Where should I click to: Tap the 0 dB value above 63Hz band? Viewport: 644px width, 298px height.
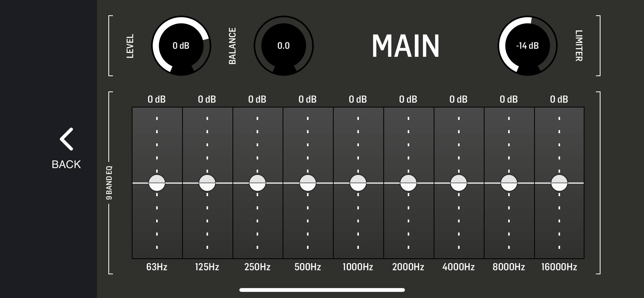pos(157,99)
